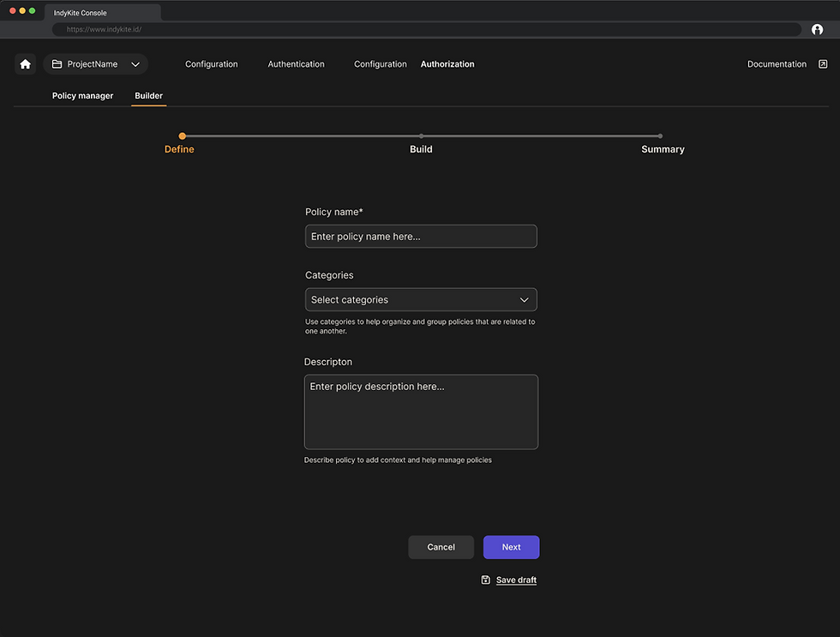Screen dimensions: 840x637
Task: Click the categories helper text
Action: click(420, 327)
